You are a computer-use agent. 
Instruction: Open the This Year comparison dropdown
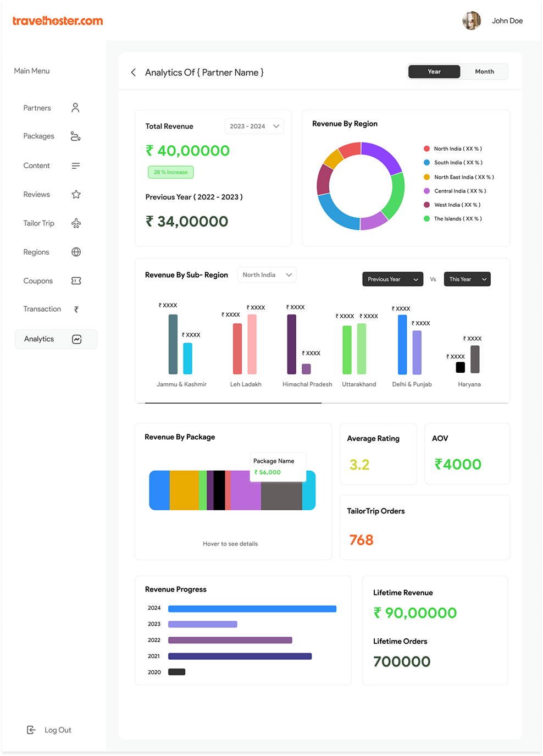click(467, 279)
